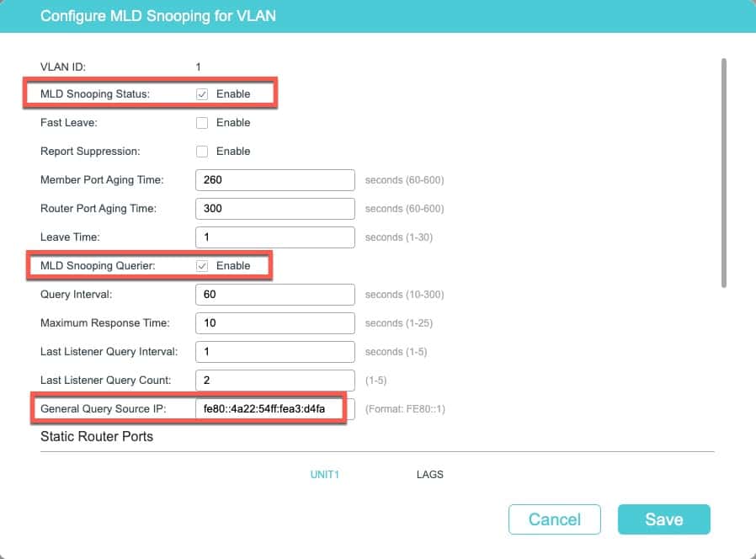Click the dialog's vertical scrollbar
Image resolution: width=756 pixels, height=559 pixels.
724,173
